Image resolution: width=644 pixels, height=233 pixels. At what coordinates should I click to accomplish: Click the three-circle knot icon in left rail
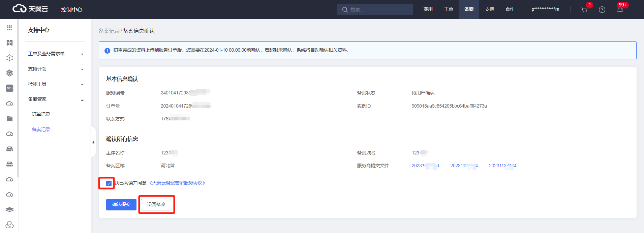[x=9, y=225]
